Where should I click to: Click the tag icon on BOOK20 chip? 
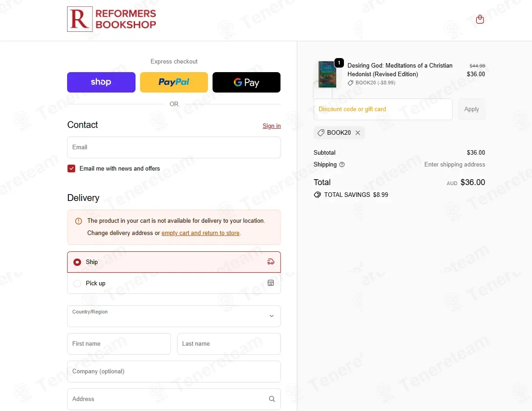point(321,133)
